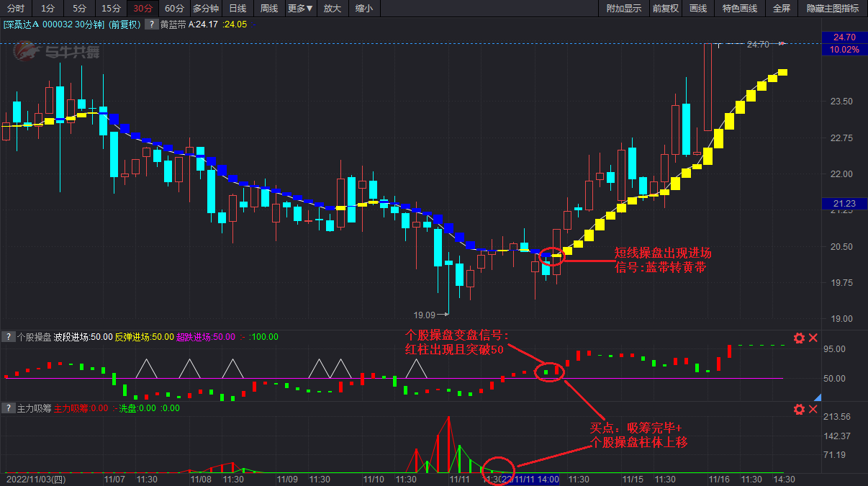Click the 19.75 price axis label

pyautogui.click(x=841, y=283)
